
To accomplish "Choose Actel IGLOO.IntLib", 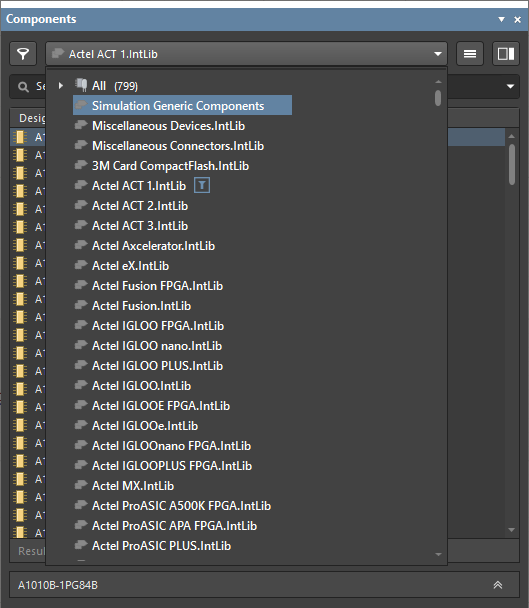I will pos(142,386).
